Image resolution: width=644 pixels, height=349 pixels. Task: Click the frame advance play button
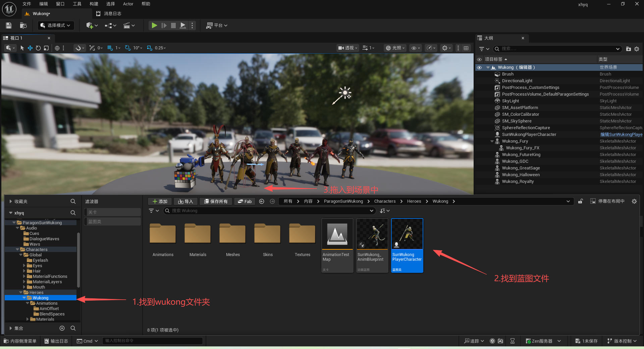coord(164,26)
